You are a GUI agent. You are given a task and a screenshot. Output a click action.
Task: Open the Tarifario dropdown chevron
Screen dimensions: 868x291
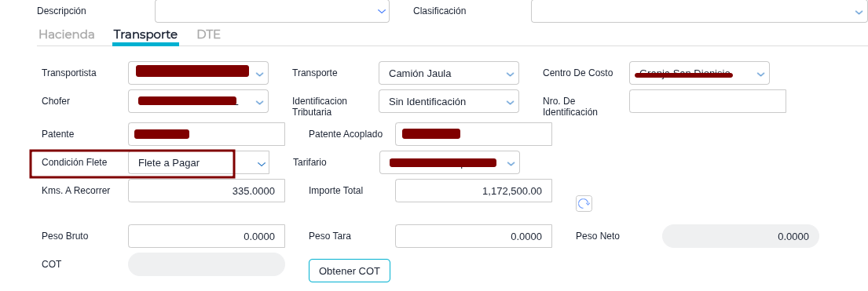511,163
